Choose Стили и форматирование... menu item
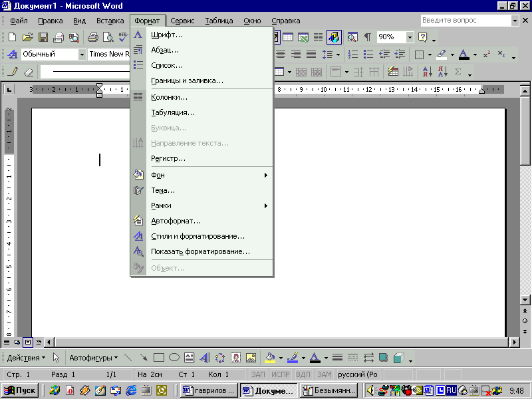This screenshot has width=532, height=399. pyautogui.click(x=209, y=236)
